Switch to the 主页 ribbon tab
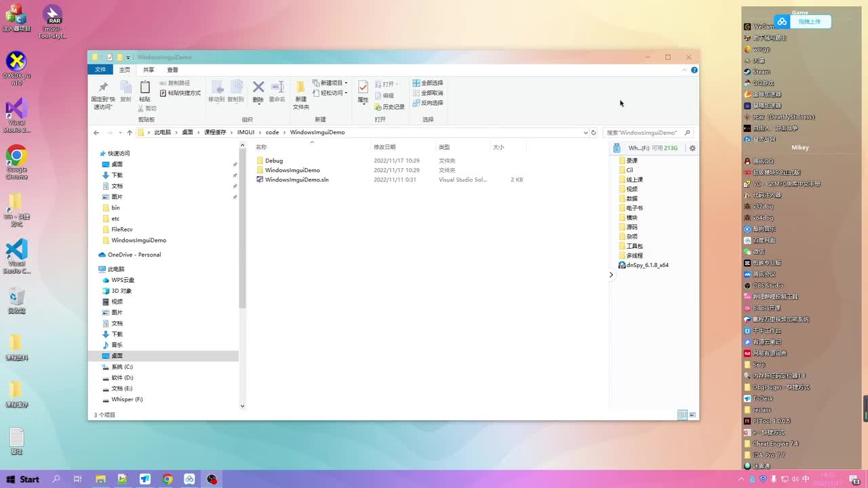Screen dimensions: 868x488 125,70
